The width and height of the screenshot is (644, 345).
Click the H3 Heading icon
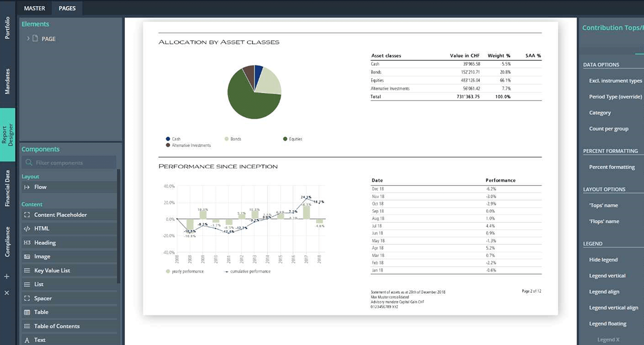(x=27, y=242)
